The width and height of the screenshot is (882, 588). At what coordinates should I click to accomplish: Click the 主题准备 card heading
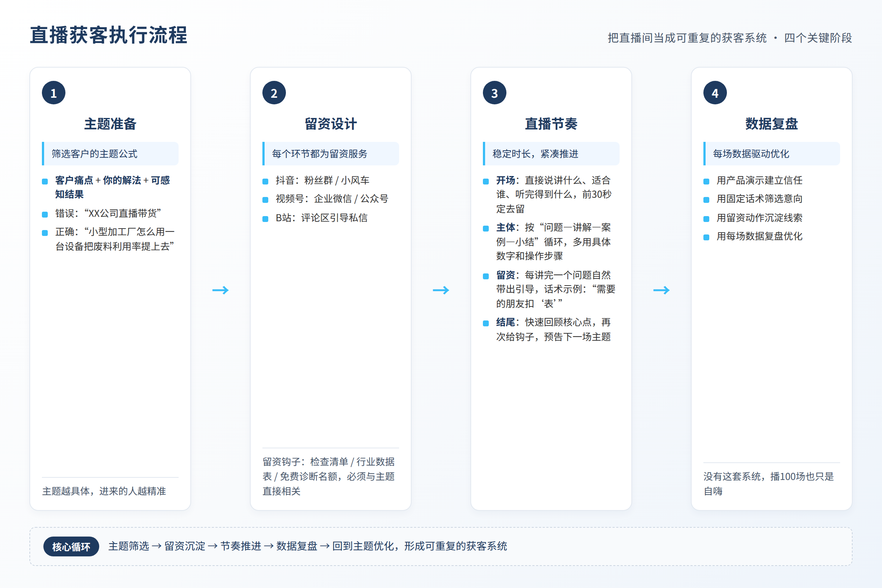click(110, 124)
